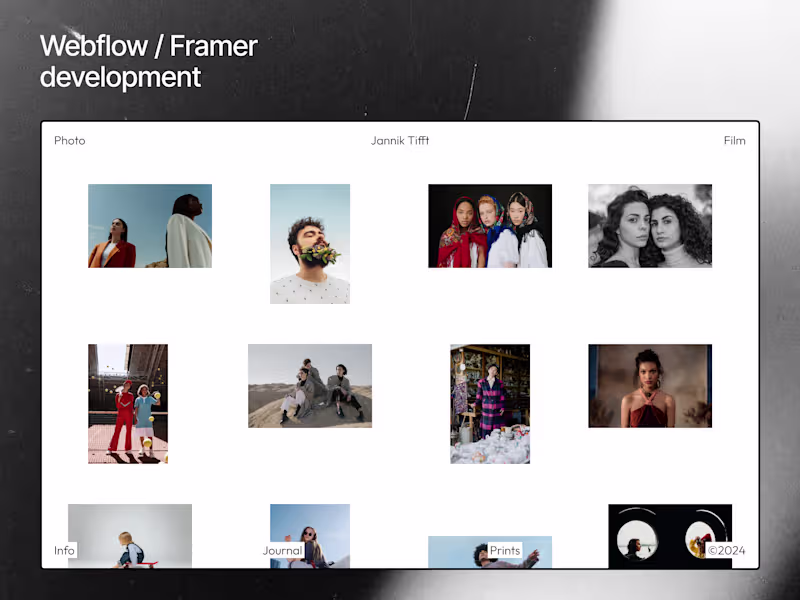Screen dimensions: 800x600
Task: Click the Jannik Tifft site title
Action: click(x=399, y=140)
